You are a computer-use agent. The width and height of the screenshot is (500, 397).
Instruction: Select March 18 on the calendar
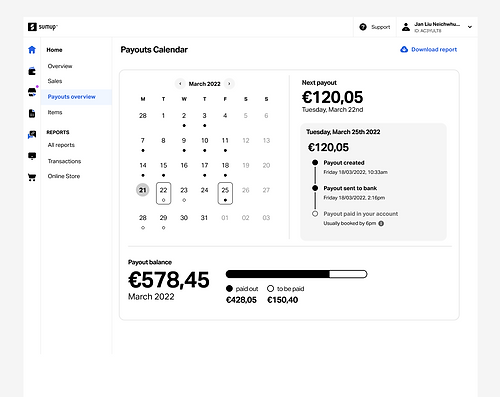tap(225, 165)
